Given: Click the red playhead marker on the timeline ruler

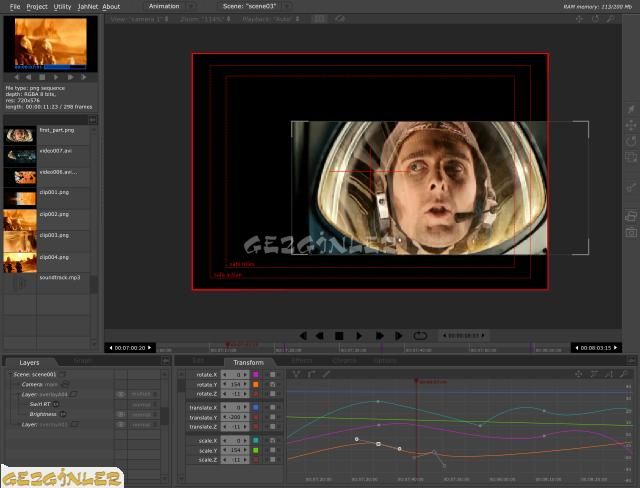Looking at the screenshot, I should click(x=228, y=345).
